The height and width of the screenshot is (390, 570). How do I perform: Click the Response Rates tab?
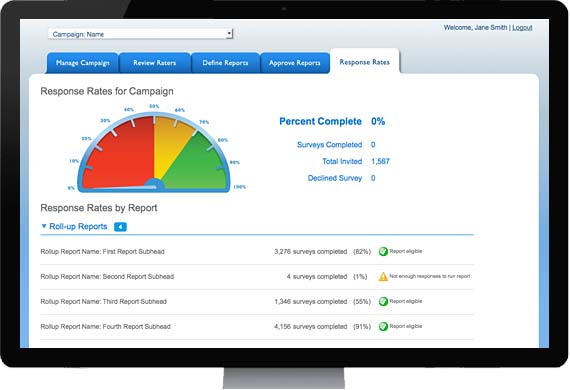coord(365,62)
